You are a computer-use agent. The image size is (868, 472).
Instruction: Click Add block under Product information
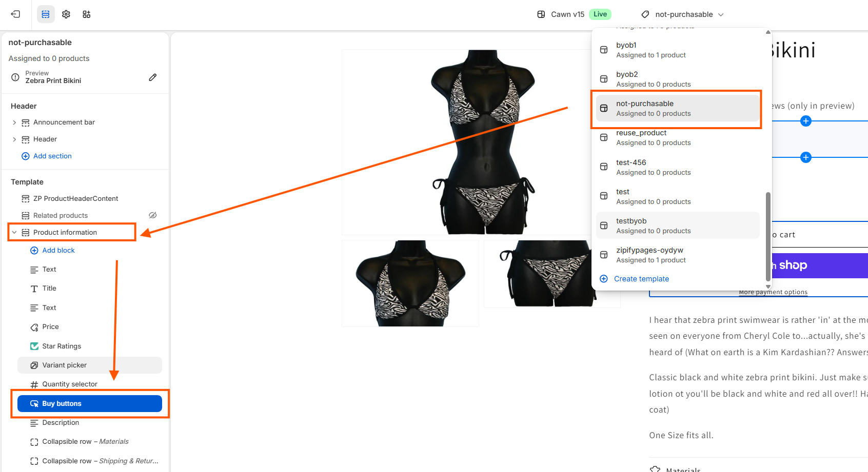pos(58,251)
